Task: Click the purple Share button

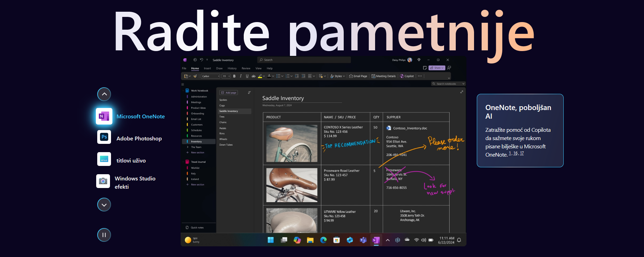Action: coord(437,68)
